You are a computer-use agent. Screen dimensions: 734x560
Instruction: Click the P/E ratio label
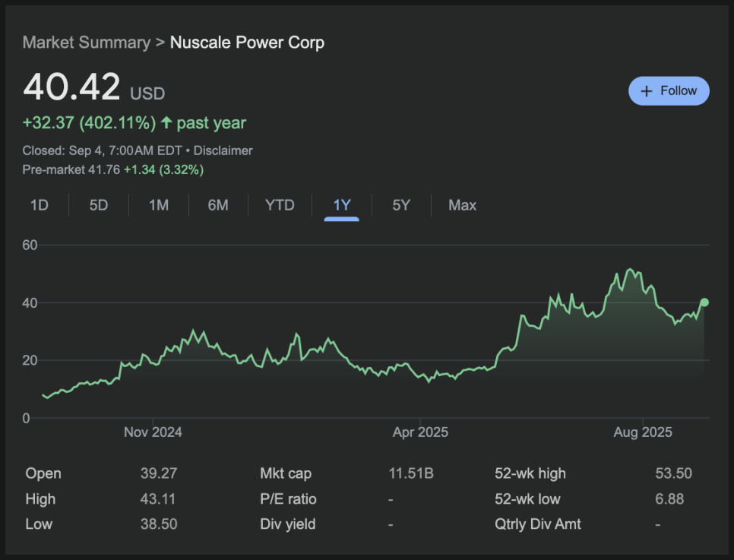click(289, 499)
